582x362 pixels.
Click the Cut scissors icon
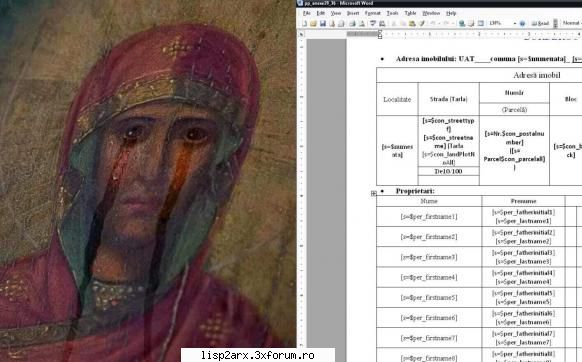[394, 23]
